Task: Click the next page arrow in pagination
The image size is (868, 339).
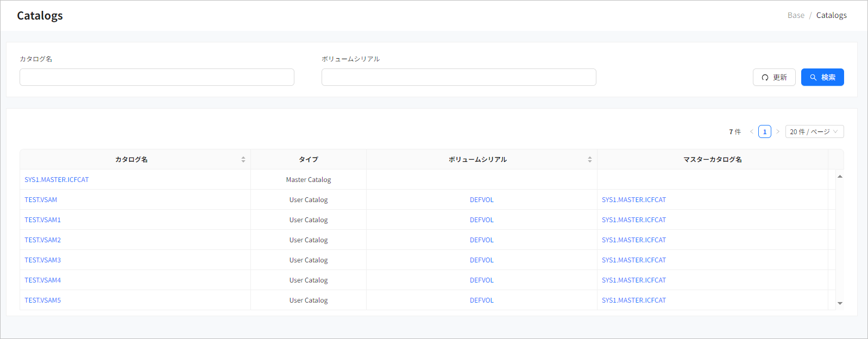Action: 778,132
